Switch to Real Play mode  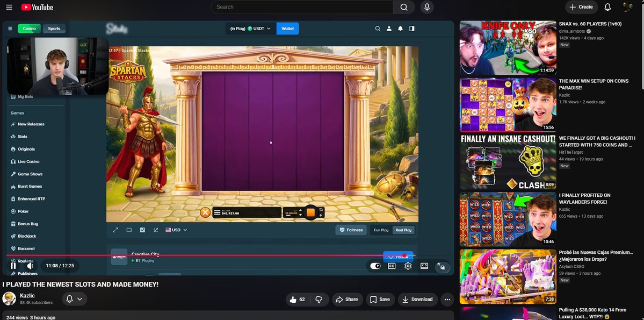tap(403, 230)
